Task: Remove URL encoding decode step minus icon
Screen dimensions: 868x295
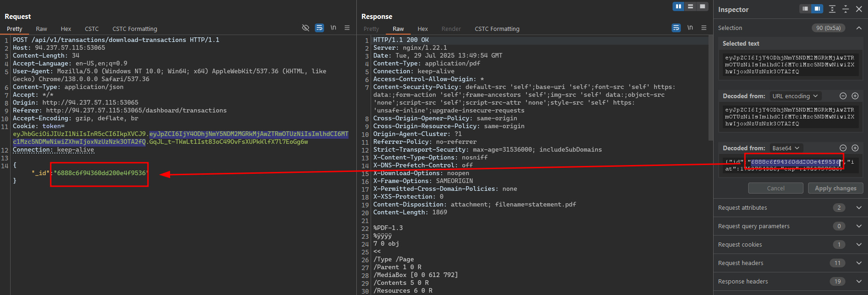Action: tap(843, 96)
